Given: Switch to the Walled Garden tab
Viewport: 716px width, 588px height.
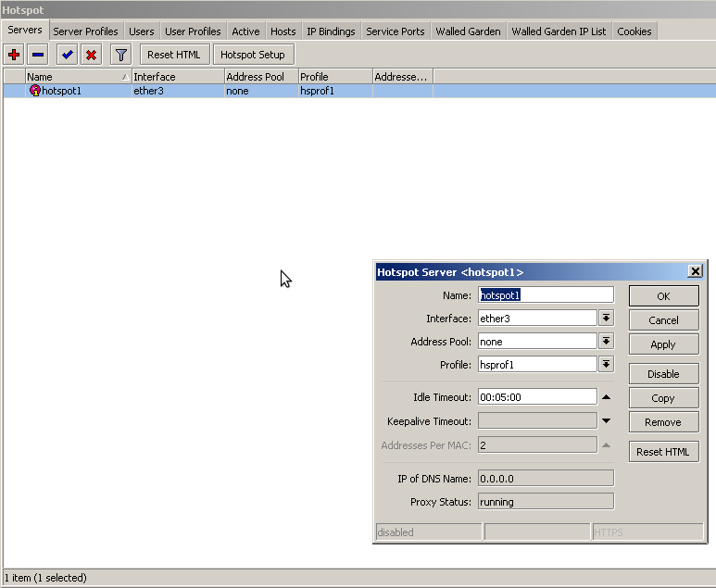Looking at the screenshot, I should [468, 31].
